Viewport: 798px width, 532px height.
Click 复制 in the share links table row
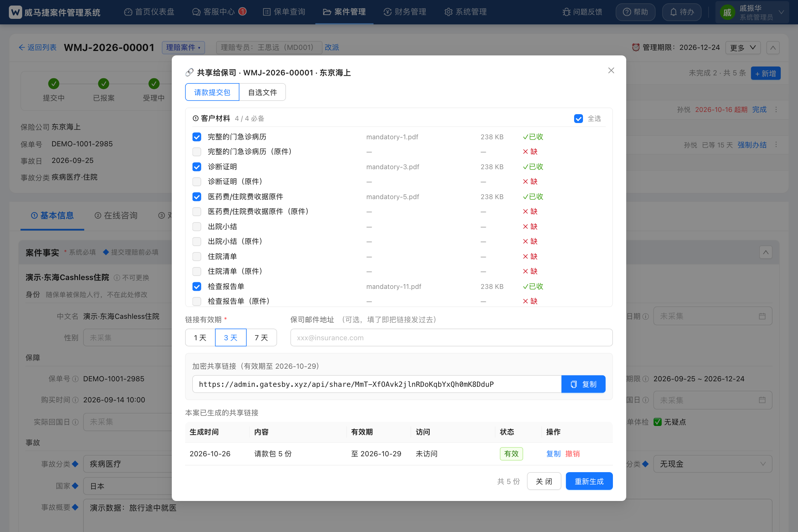click(553, 454)
